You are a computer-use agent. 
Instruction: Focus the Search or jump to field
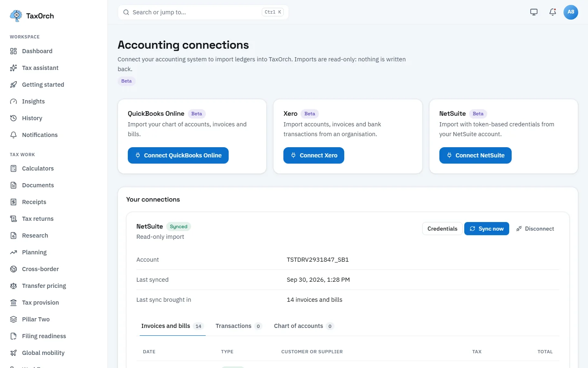(203, 12)
